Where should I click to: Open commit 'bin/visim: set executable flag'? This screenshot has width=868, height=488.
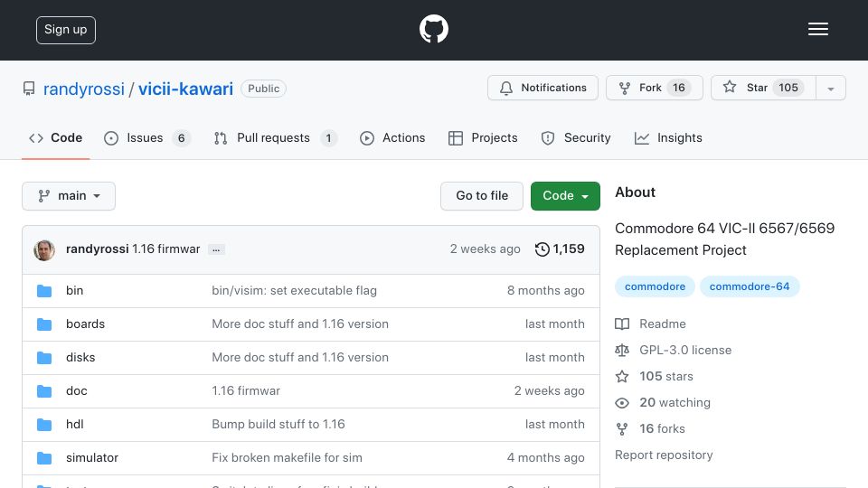click(x=294, y=290)
